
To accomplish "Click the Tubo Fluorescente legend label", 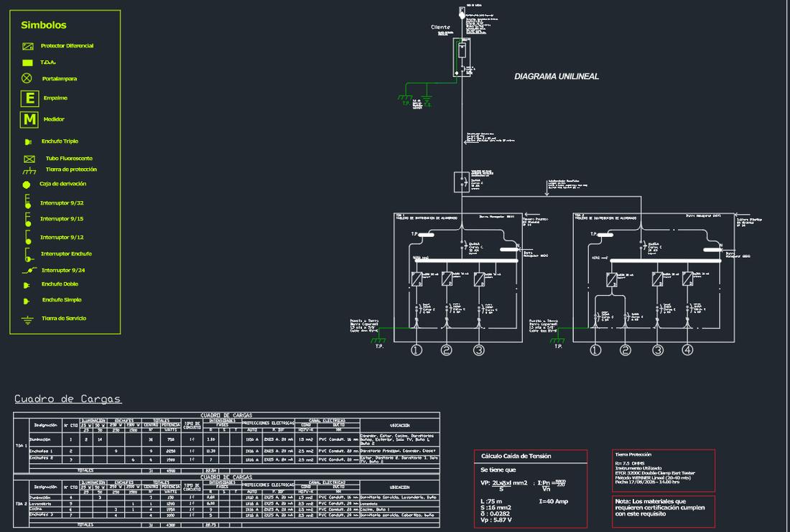I will pyautogui.click(x=69, y=158).
